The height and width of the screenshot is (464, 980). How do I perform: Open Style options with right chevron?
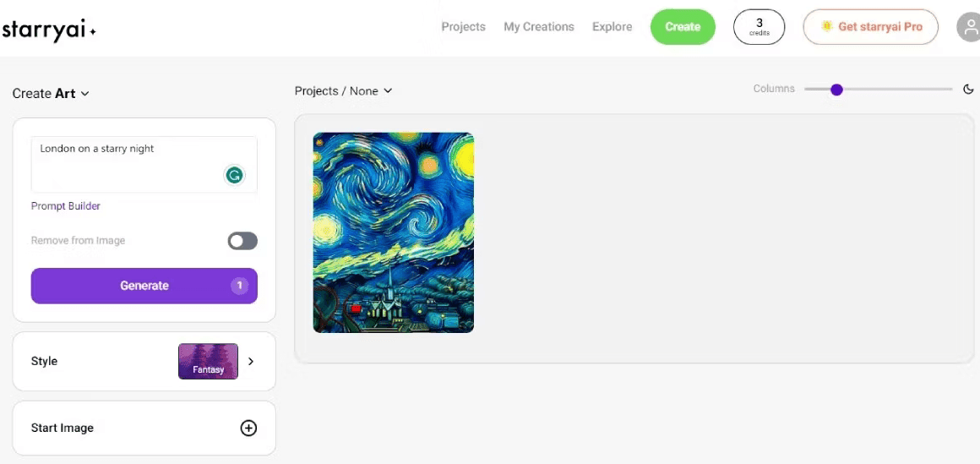pyautogui.click(x=251, y=361)
